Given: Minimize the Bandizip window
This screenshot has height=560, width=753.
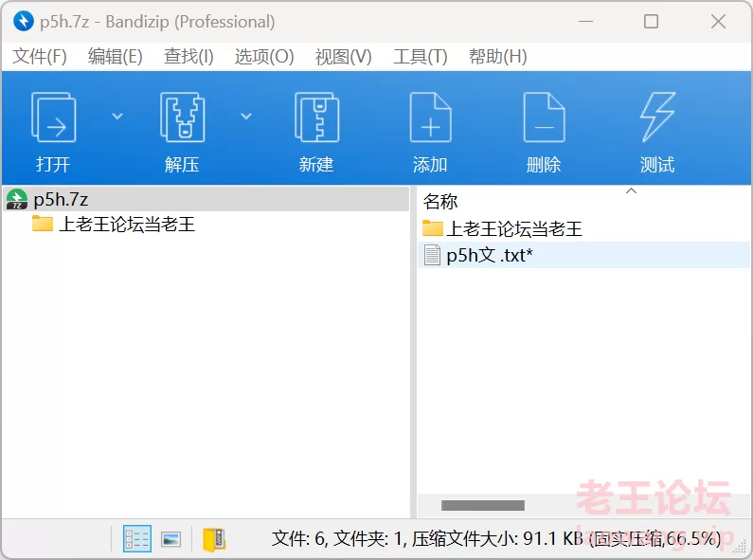Looking at the screenshot, I should (x=585, y=22).
